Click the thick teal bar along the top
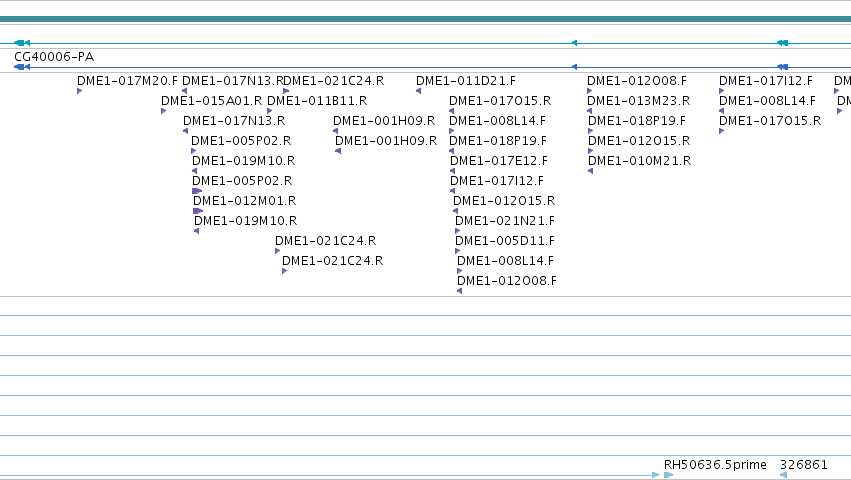This screenshot has width=851, height=480. pyautogui.click(x=426, y=19)
